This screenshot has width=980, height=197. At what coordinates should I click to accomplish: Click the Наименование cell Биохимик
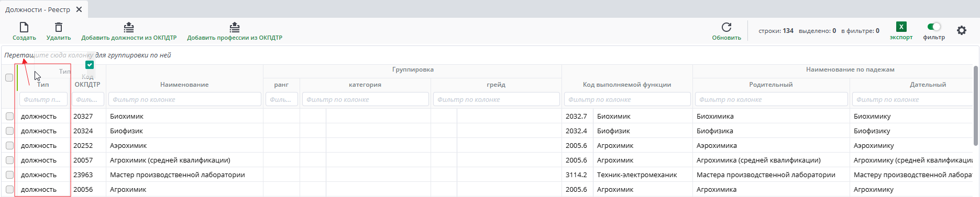[x=184, y=116]
